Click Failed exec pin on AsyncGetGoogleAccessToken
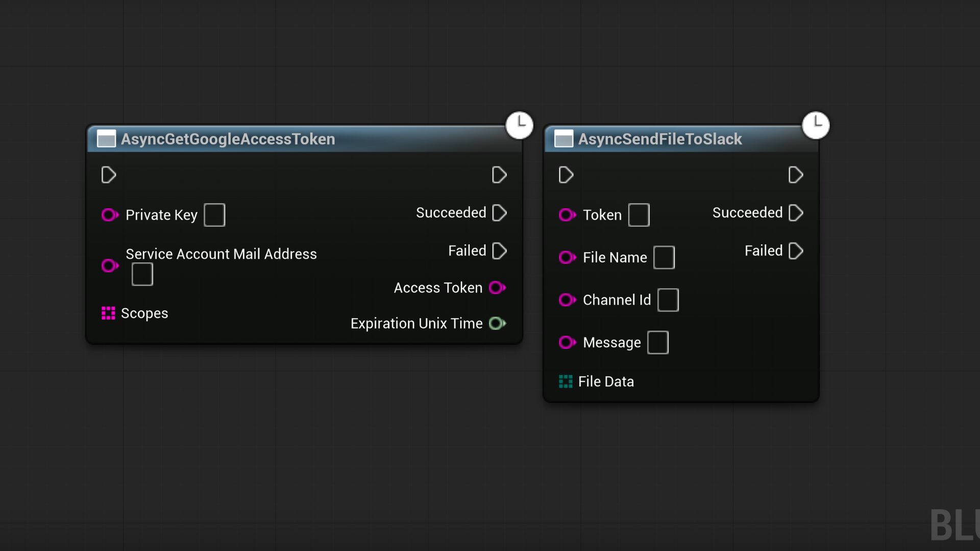The height and width of the screenshot is (551, 980). pos(499,251)
